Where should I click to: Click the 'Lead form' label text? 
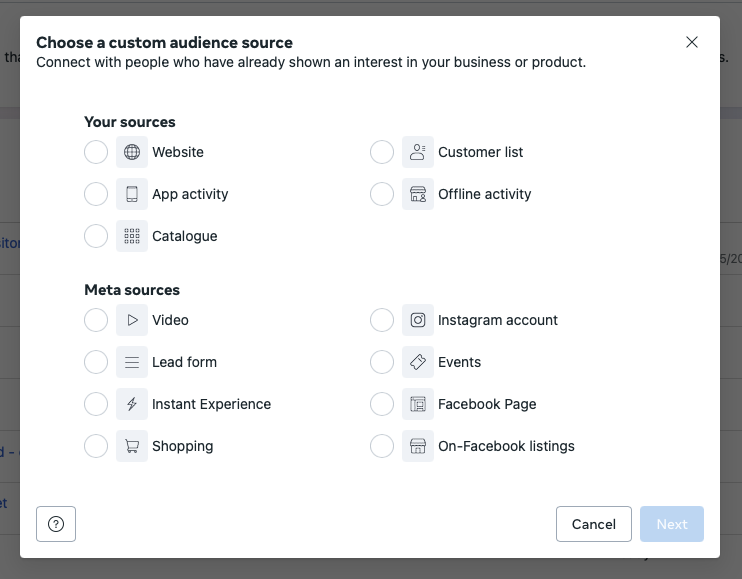[185, 362]
